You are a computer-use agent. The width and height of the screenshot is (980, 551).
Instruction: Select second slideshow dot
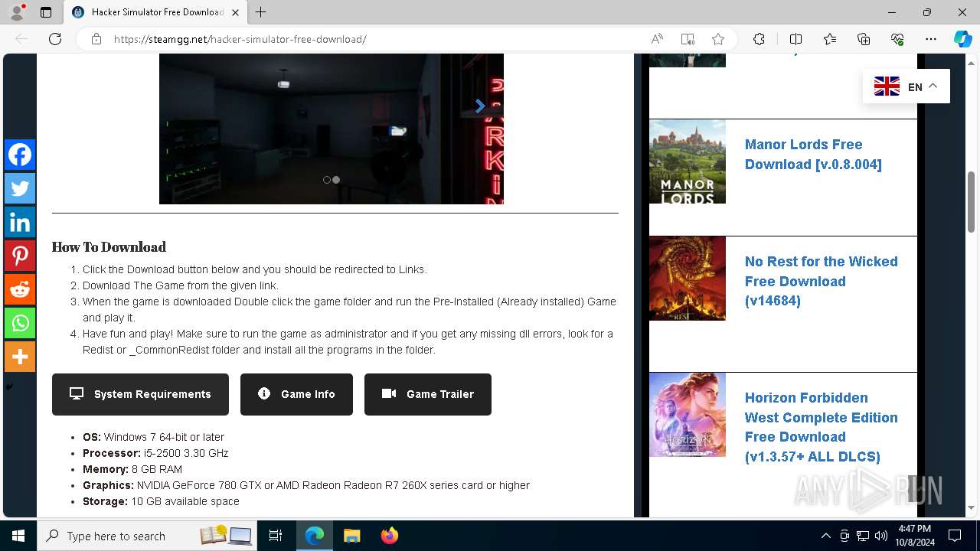point(336,180)
